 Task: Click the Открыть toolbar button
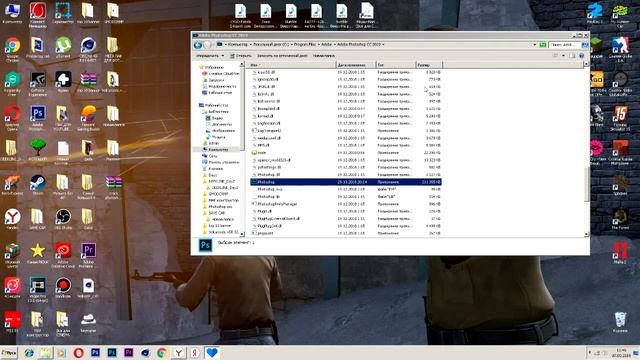coord(241,56)
